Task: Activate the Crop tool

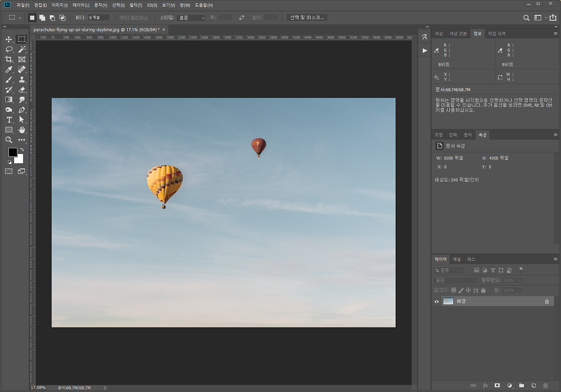Action: click(9, 59)
